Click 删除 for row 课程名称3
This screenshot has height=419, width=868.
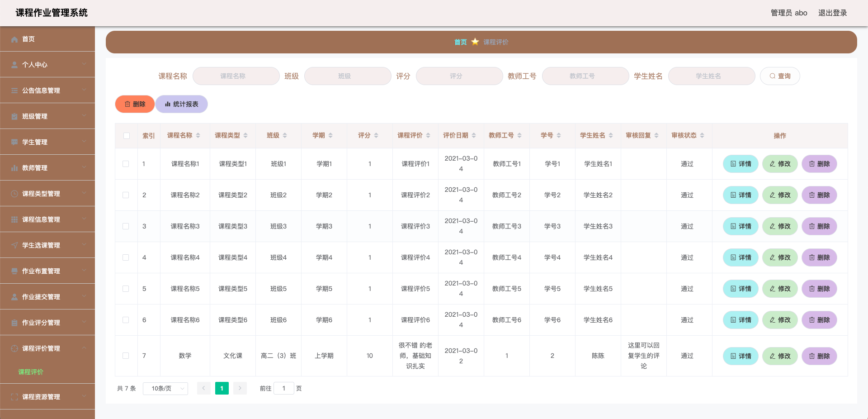click(819, 226)
